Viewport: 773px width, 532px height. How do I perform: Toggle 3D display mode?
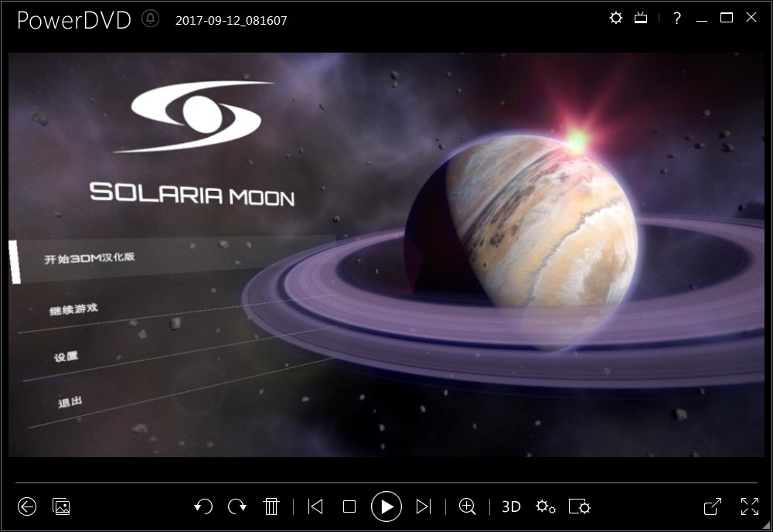(x=511, y=506)
